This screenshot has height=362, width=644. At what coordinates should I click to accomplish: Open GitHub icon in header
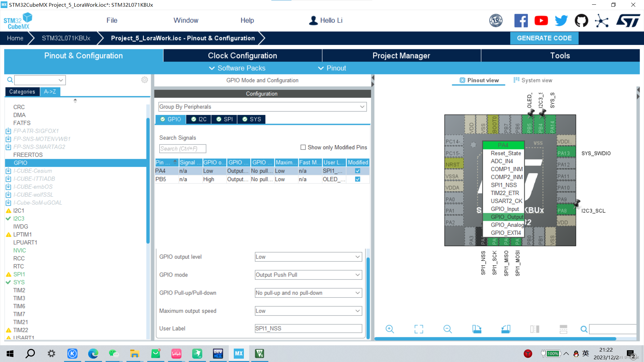[581, 21]
